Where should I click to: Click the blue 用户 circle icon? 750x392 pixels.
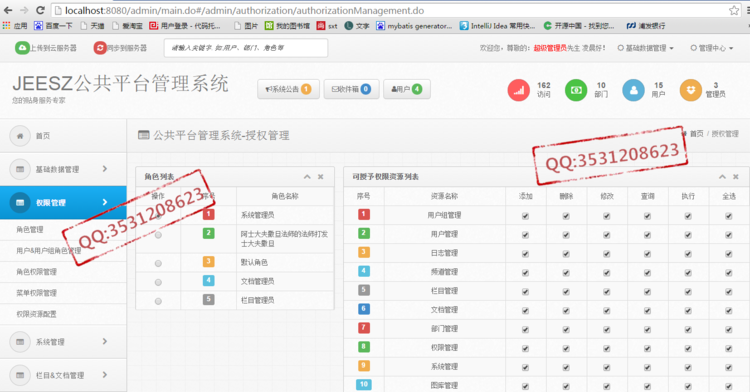coord(633,90)
